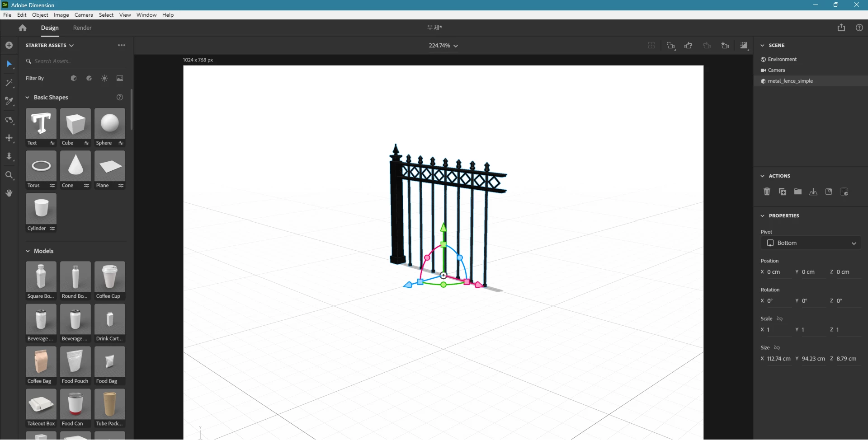Choose the Dolly camera tool
Image resolution: width=868 pixels, height=440 pixels.
[x=9, y=156]
